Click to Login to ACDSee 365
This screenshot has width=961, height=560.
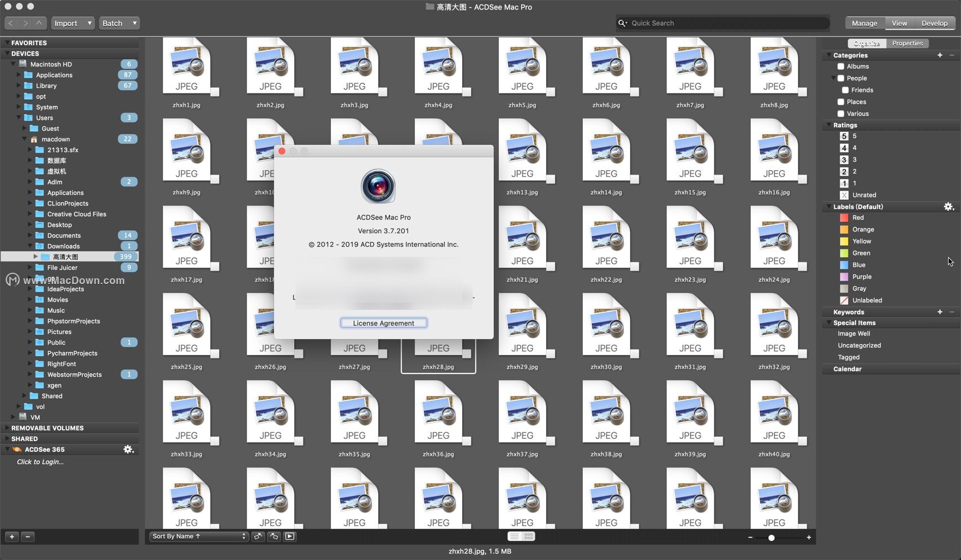click(x=40, y=462)
